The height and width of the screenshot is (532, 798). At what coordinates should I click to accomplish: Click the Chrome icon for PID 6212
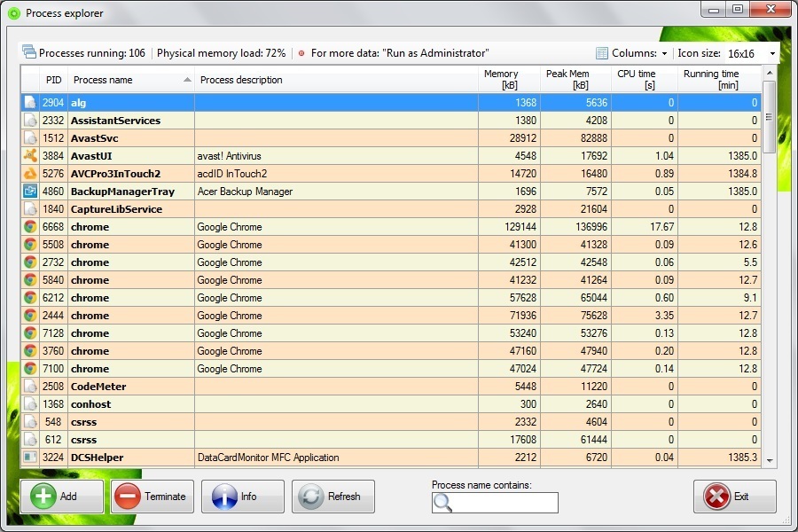point(30,298)
